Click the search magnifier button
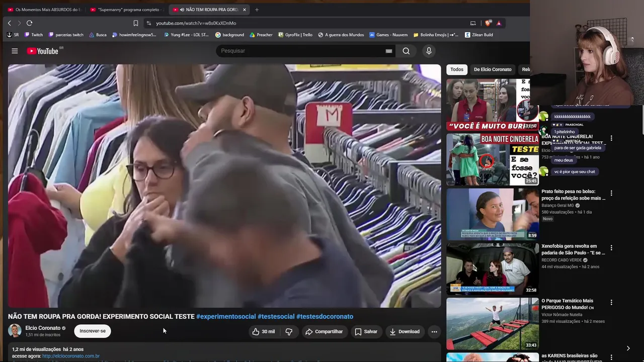The image size is (644, 362). click(406, 51)
